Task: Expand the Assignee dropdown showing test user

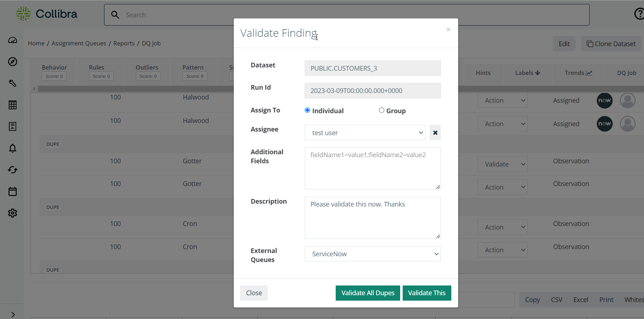Action: tap(365, 133)
